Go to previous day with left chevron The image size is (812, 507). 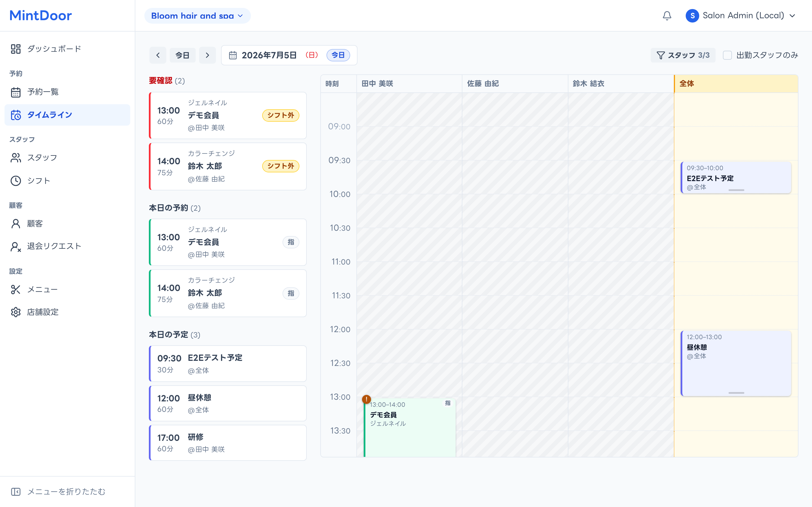tap(158, 55)
